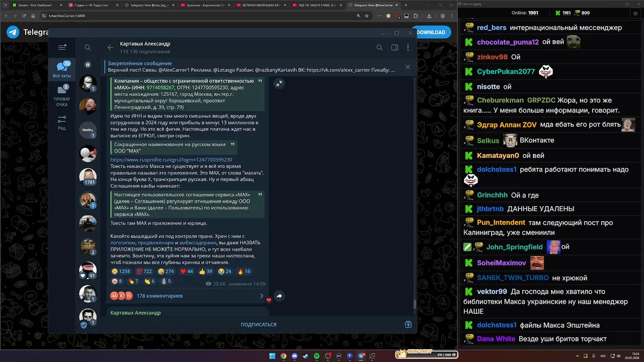Follow the амбассадорами link
Screen dimensions: 644x362
coord(198,242)
